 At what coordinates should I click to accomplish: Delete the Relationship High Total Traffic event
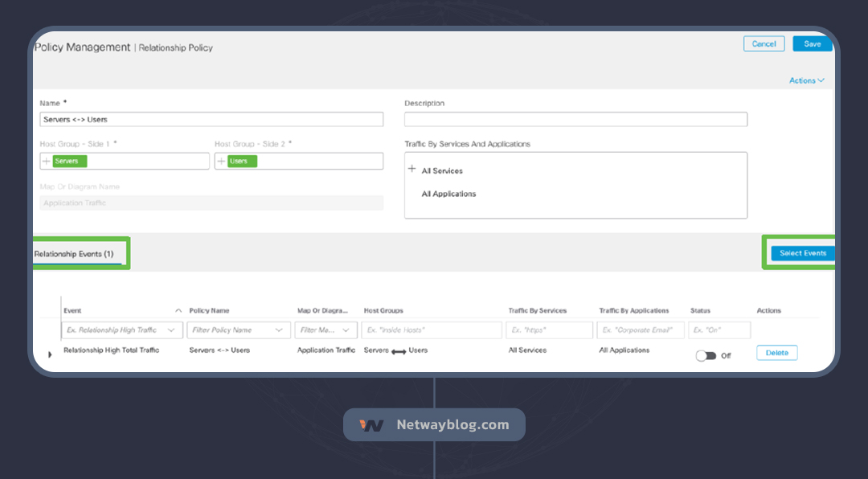[776, 353]
